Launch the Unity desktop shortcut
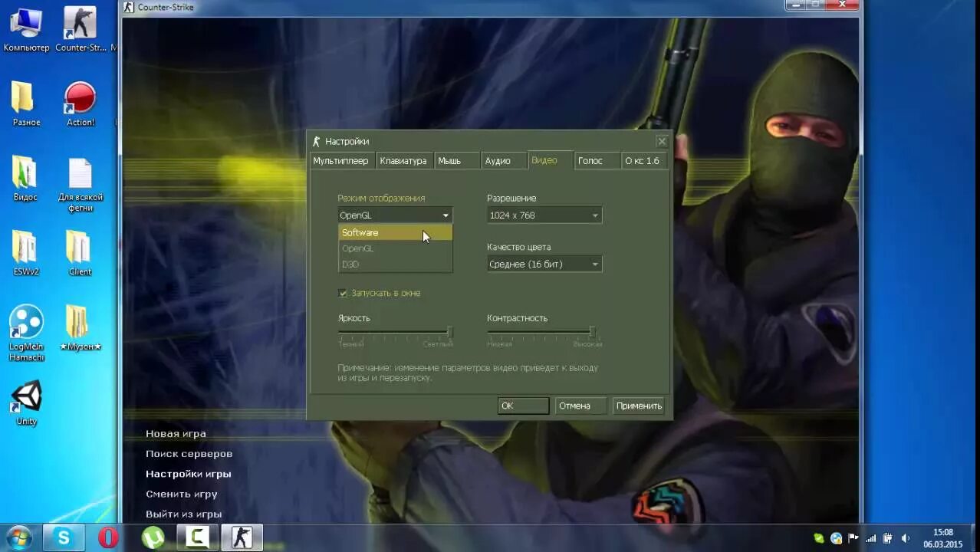Image resolution: width=980 pixels, height=552 pixels. pos(26,402)
